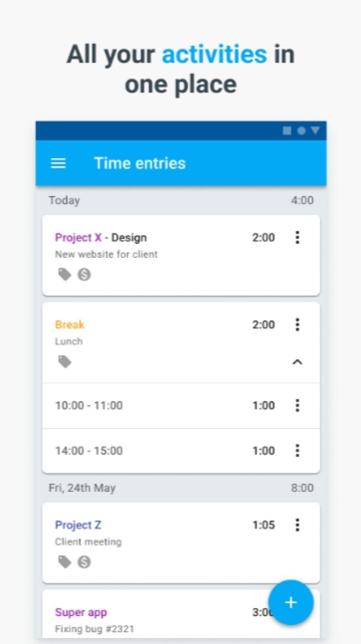Click the 2:00 duration on the Break entry
Viewport: 361px width, 644px height.
[x=263, y=325]
